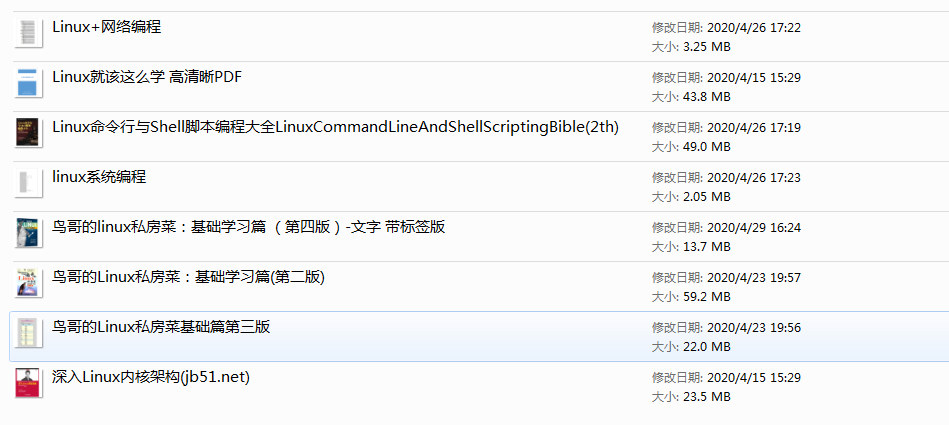Click the modified date 2020/4/26 17:22

pyautogui.click(x=740, y=28)
